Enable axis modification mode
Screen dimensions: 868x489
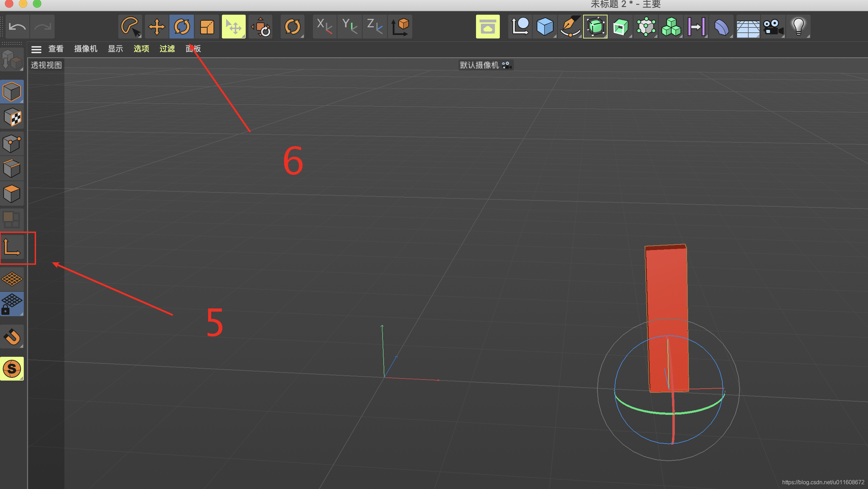(x=12, y=248)
